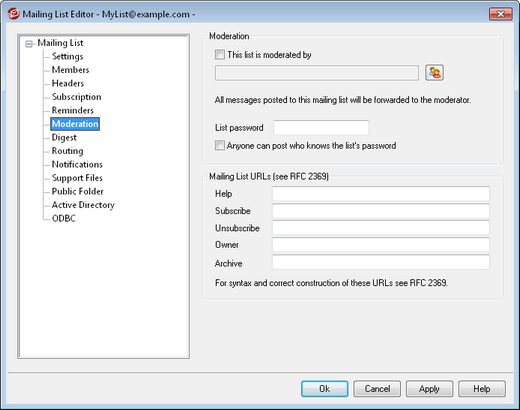Click the Apply button
Viewport: 520px width, 410px height.
(x=429, y=389)
